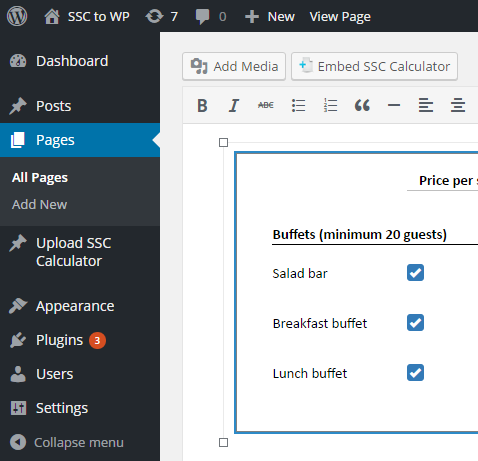478x461 pixels.
Task: Insert a numbered list
Action: [330, 106]
